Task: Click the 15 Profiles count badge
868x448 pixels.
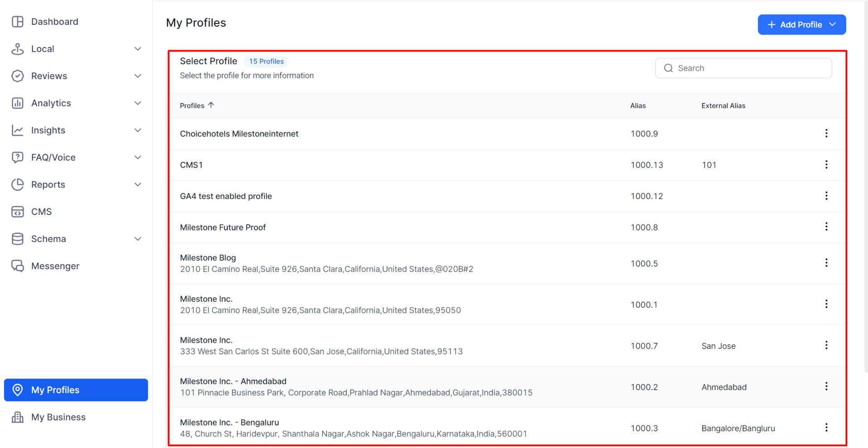Action: click(x=266, y=62)
